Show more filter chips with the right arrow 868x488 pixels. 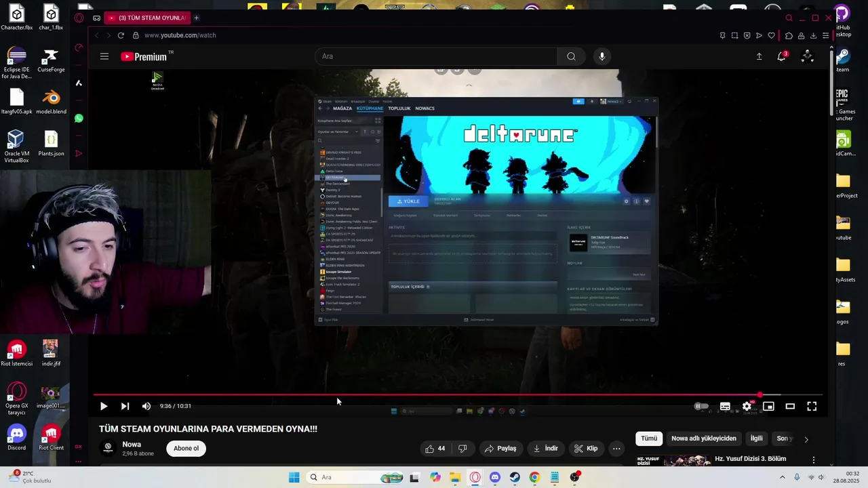[806, 439]
